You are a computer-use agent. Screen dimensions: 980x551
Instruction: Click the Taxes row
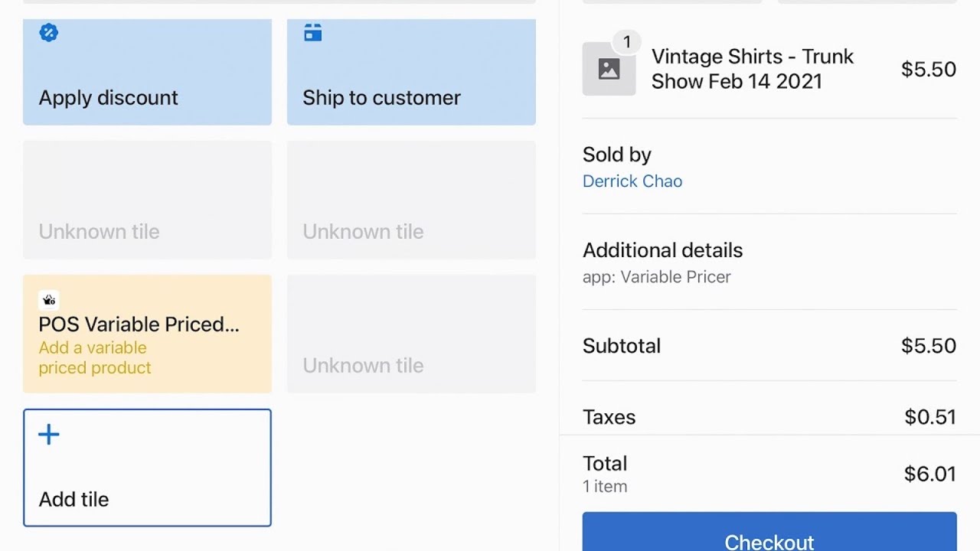point(769,417)
